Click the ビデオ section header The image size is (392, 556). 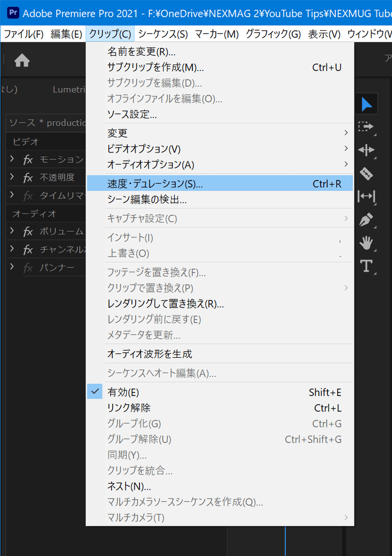(26, 142)
